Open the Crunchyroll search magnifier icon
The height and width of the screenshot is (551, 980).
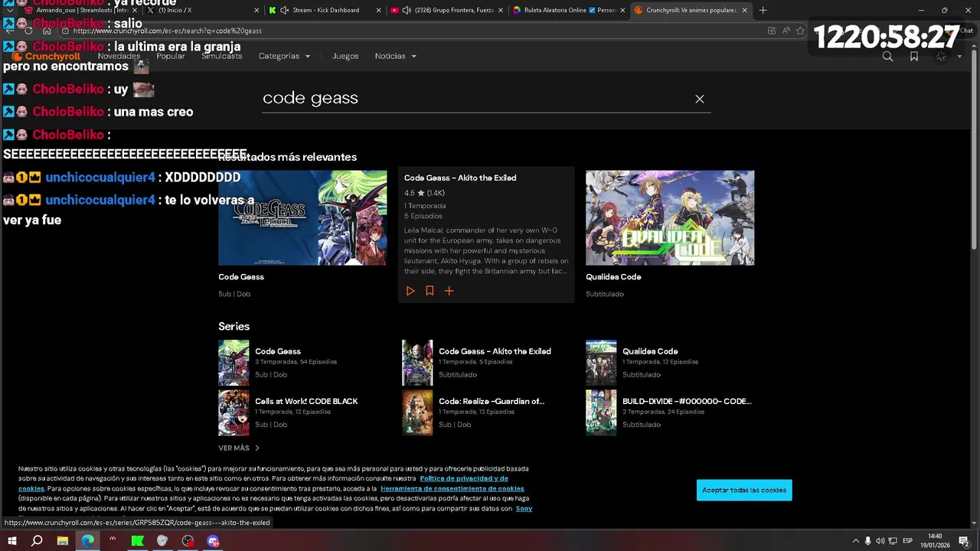pyautogui.click(x=887, y=56)
